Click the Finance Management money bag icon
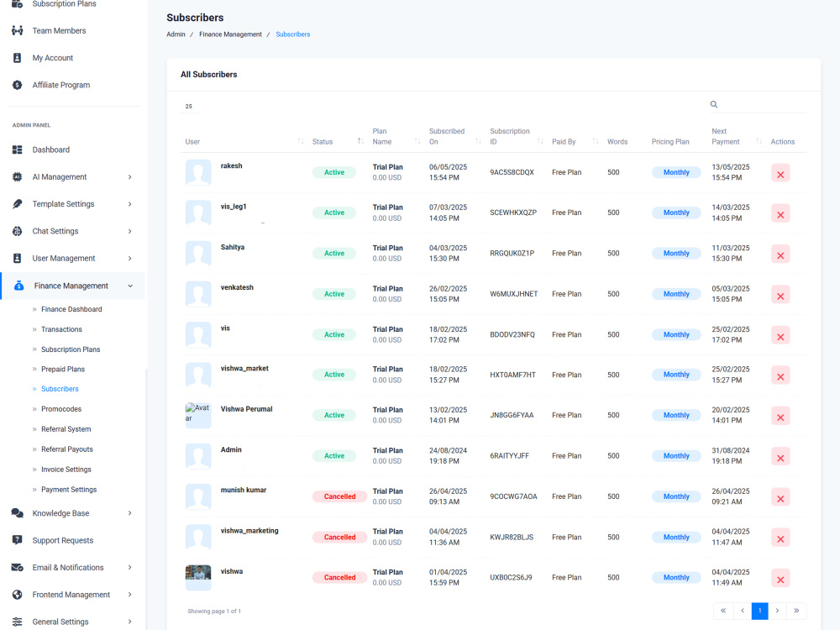The width and height of the screenshot is (840, 630). (x=18, y=286)
